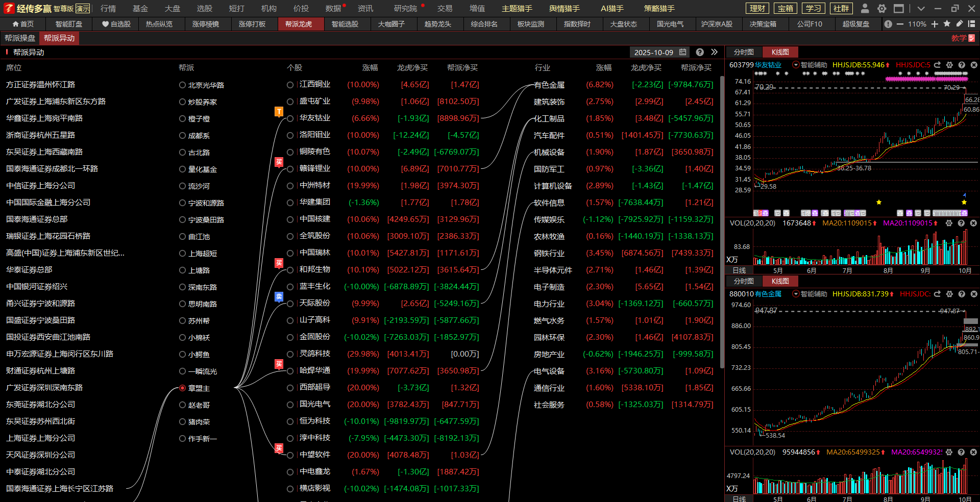Switch to the 帮派操盘 tab
980x502 pixels.
coord(20,38)
